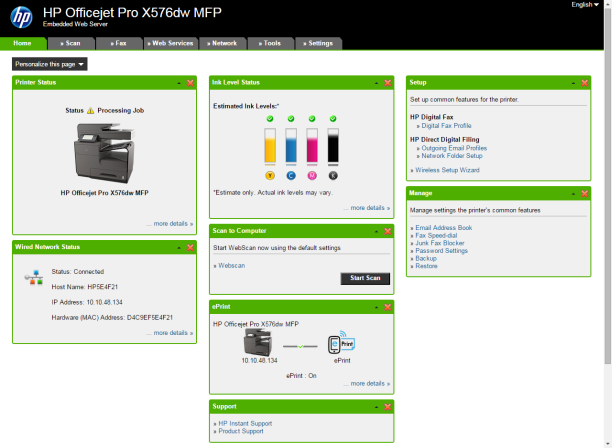Collapse the Scan to Computer panel
Image resolution: width=612 pixels, height=448 pixels.
[x=377, y=232]
